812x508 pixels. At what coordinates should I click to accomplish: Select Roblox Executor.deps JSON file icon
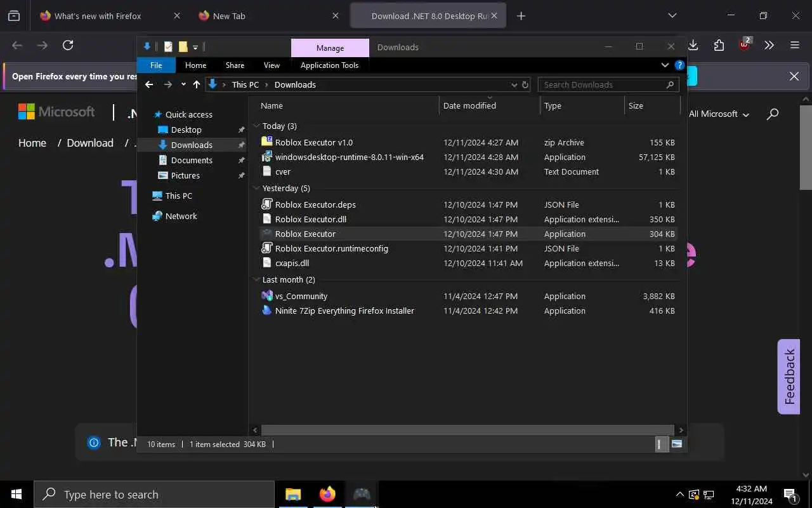[267, 204]
